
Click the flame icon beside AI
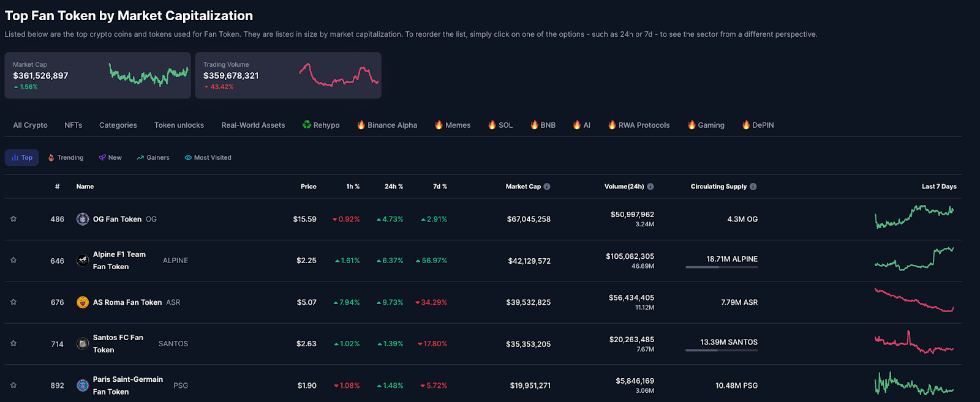click(x=577, y=125)
